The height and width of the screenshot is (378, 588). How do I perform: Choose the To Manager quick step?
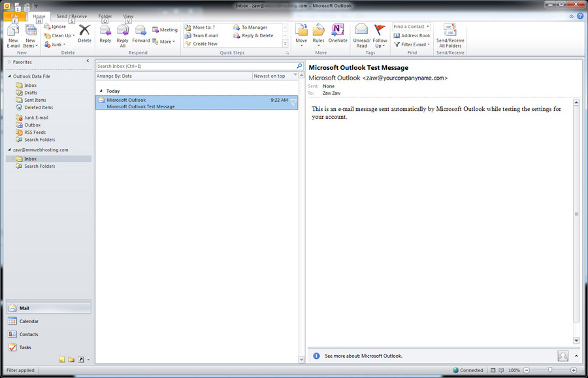[250, 27]
